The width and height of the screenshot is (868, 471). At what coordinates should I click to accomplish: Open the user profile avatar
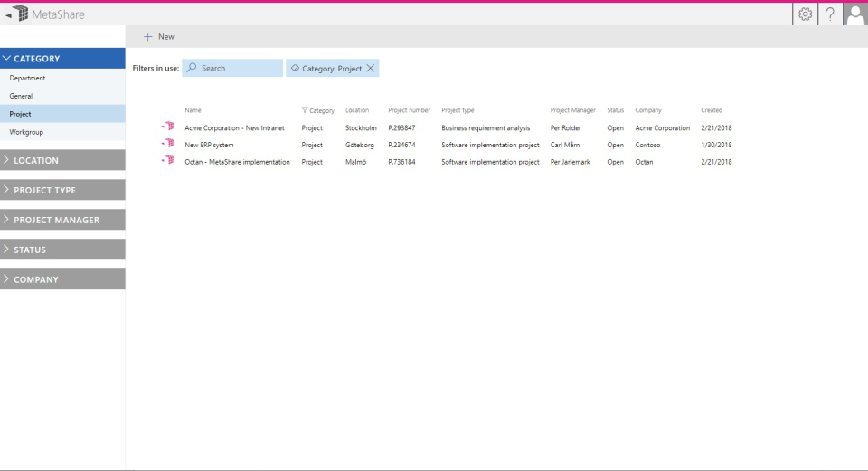(855, 14)
